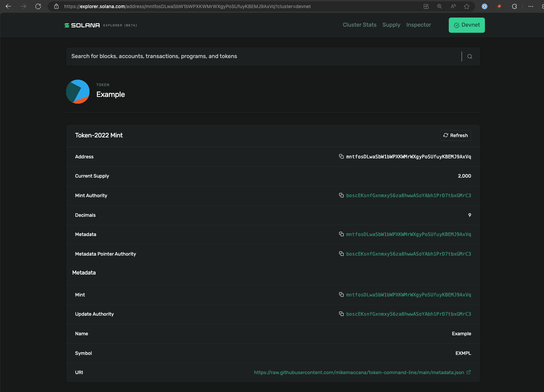
Task: Click the explorer search input field
Action: coord(236,56)
